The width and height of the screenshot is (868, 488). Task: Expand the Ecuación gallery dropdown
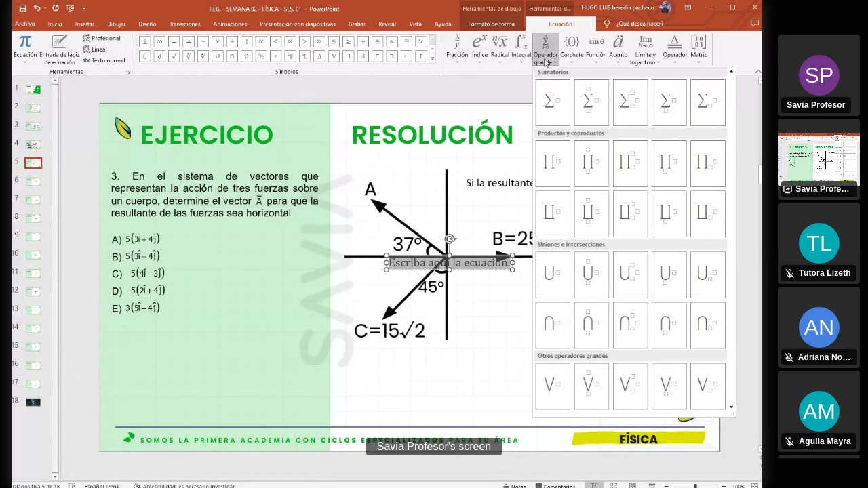click(25, 49)
